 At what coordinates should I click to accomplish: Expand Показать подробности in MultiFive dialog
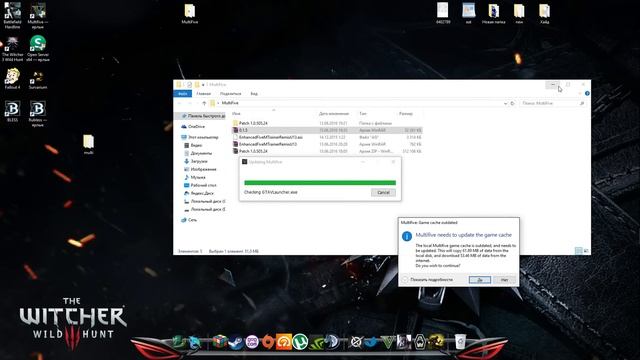(x=428, y=280)
